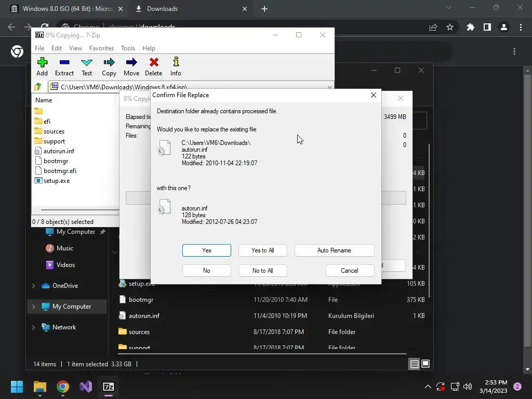The height and width of the screenshot is (399, 532).
Task: Switch to the Downloads browser tab
Action: coord(162,9)
